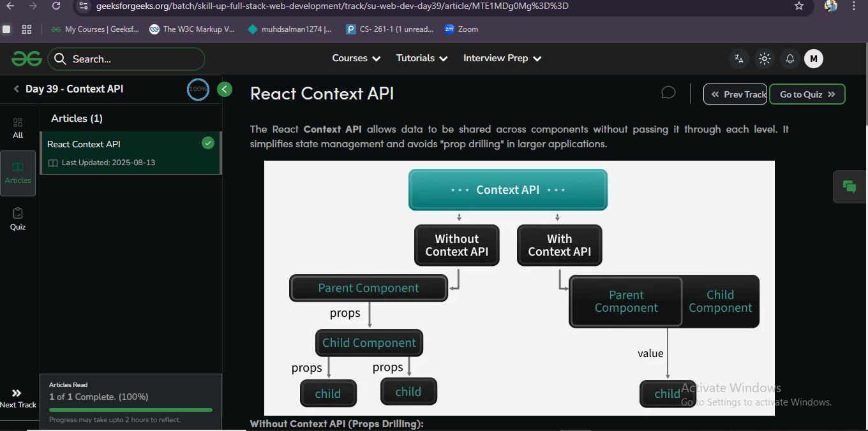Open the apps grid bookmark icon
This screenshot has height=431, width=868.
tap(27, 29)
